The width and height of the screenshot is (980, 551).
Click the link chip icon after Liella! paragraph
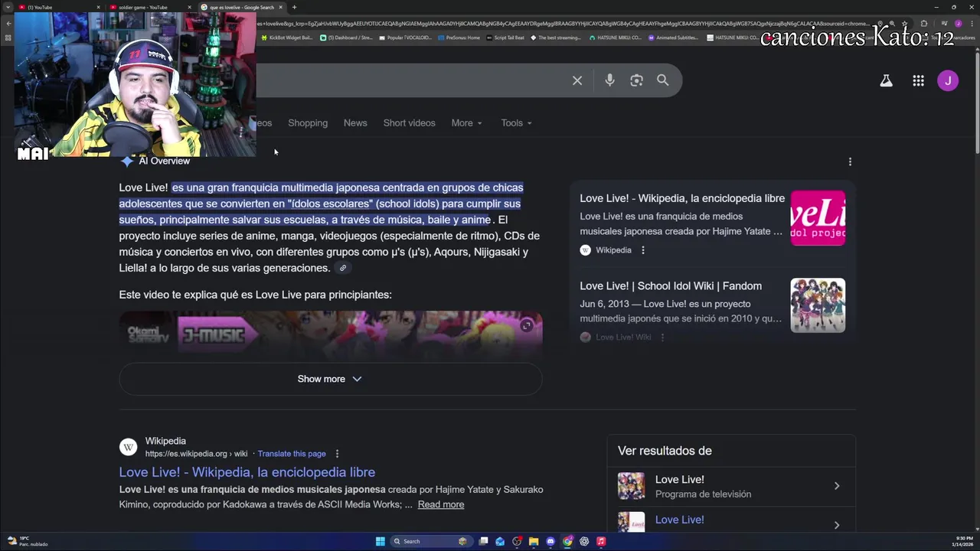343,268
